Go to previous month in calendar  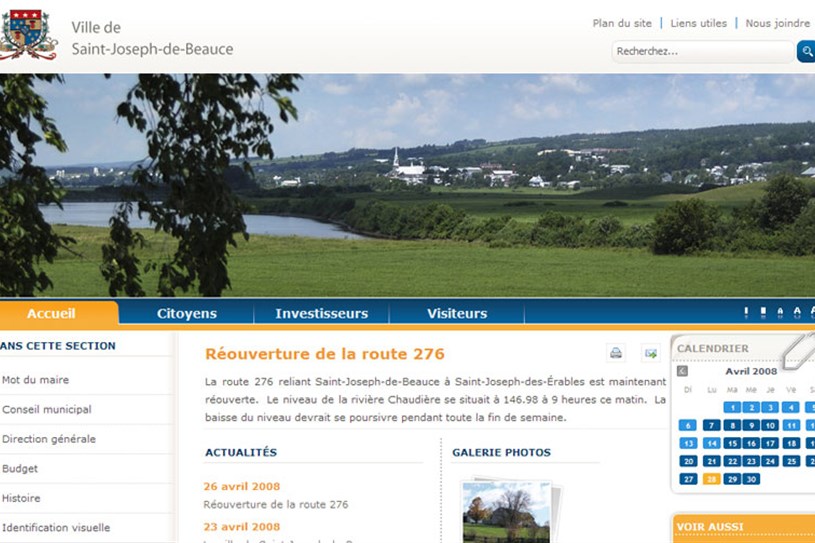click(682, 371)
